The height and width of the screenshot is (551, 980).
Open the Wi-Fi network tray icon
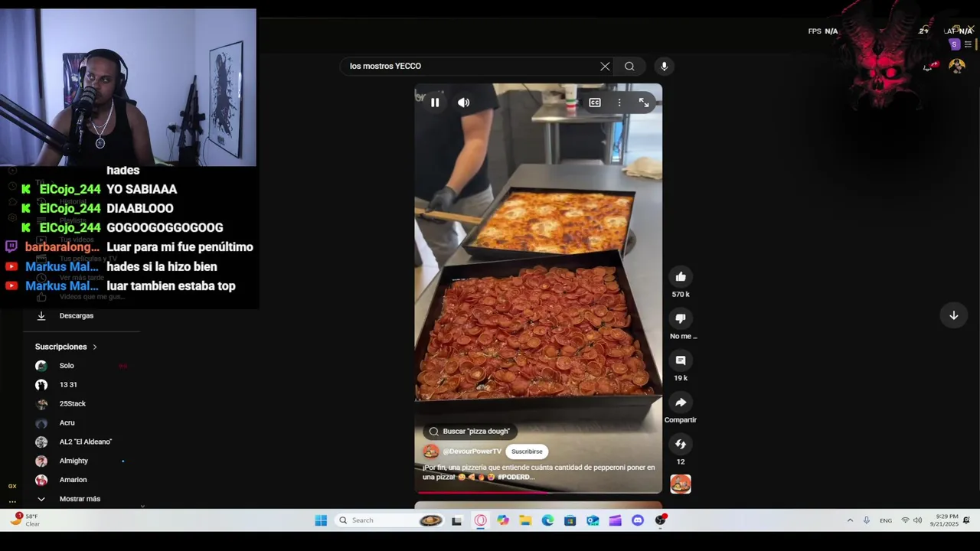click(x=905, y=520)
